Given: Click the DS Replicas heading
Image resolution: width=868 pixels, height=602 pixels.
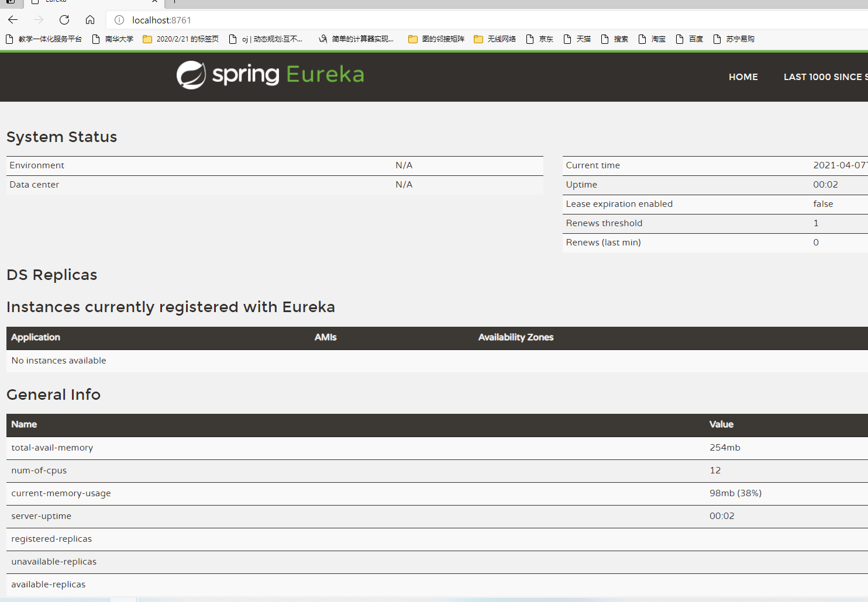Looking at the screenshot, I should pos(52,275).
